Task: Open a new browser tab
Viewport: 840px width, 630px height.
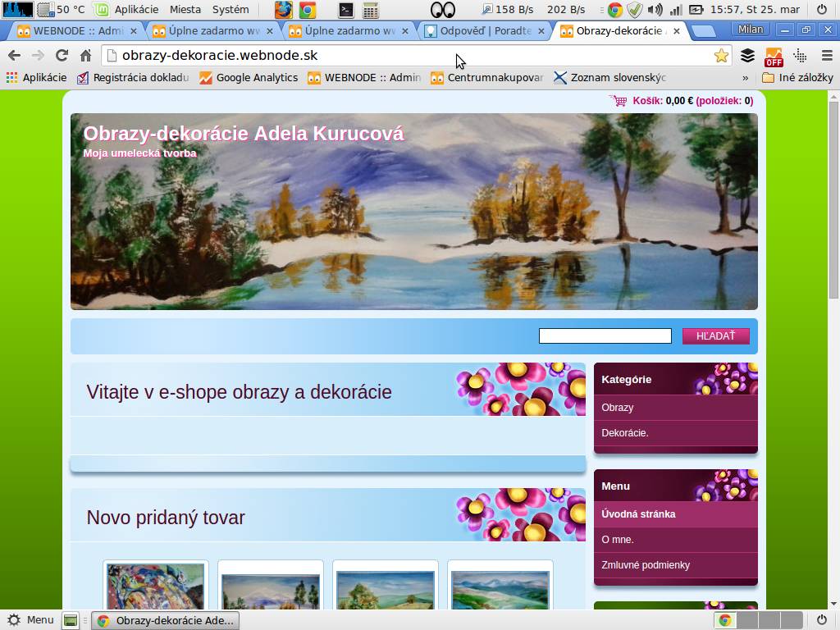Action: (704, 32)
